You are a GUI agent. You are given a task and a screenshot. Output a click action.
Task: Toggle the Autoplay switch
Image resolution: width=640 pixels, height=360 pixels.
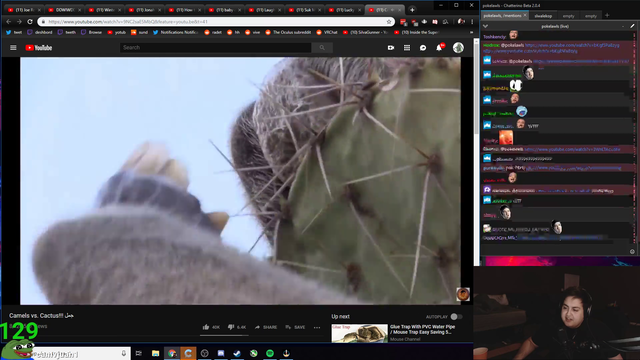click(456, 317)
